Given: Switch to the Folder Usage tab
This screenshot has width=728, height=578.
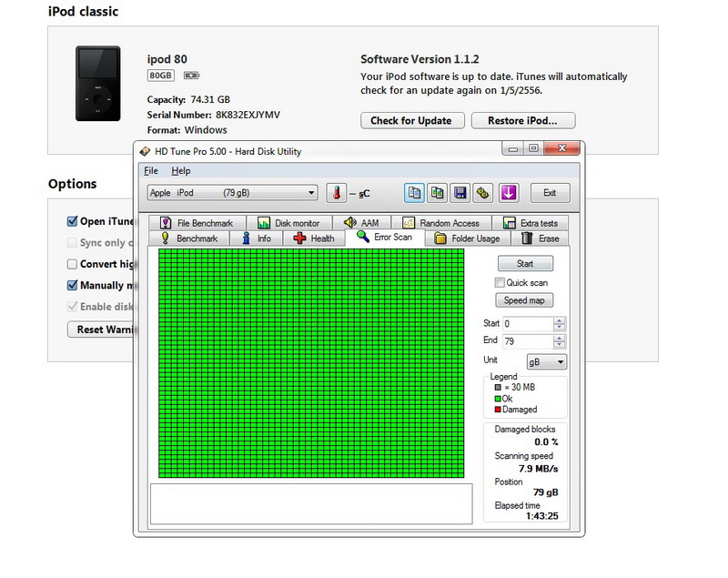Looking at the screenshot, I should pos(468,238).
